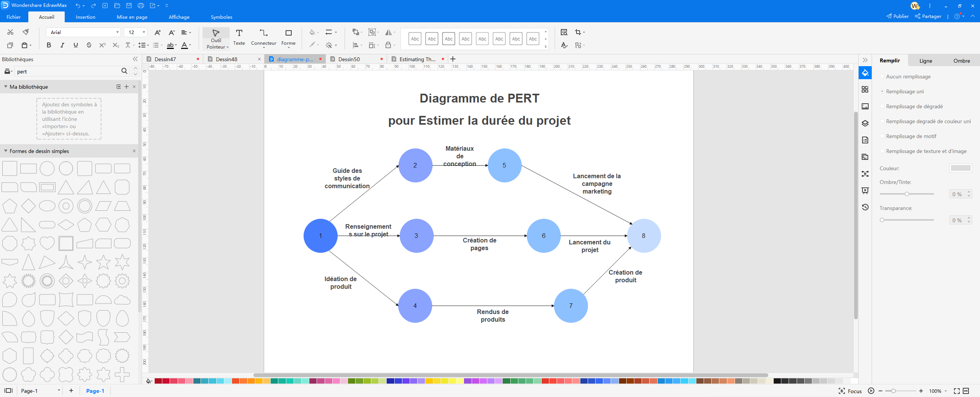Click the search magnifier in library search box
980x397 pixels.
124,71
